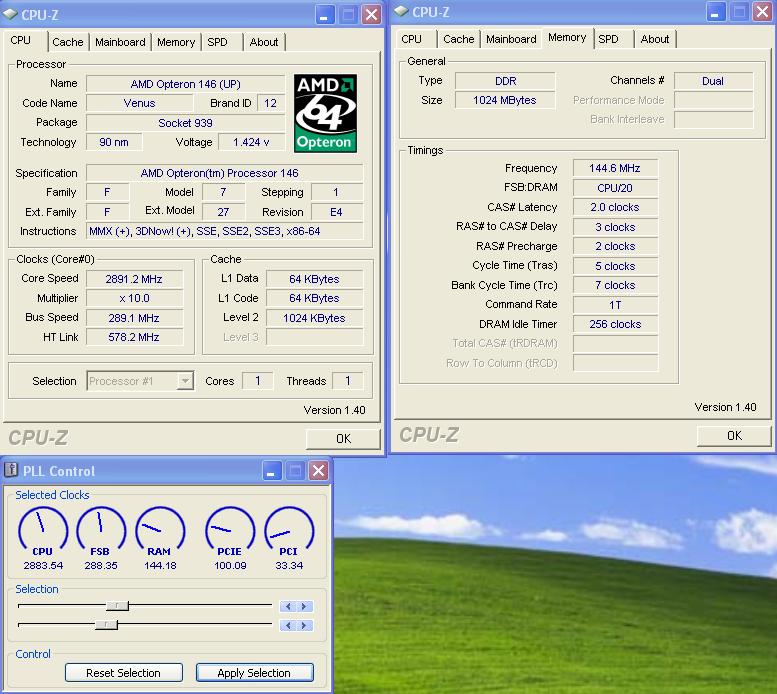Minimize the left CPU-Z window
The height and width of the screenshot is (694, 777).
tap(325, 15)
